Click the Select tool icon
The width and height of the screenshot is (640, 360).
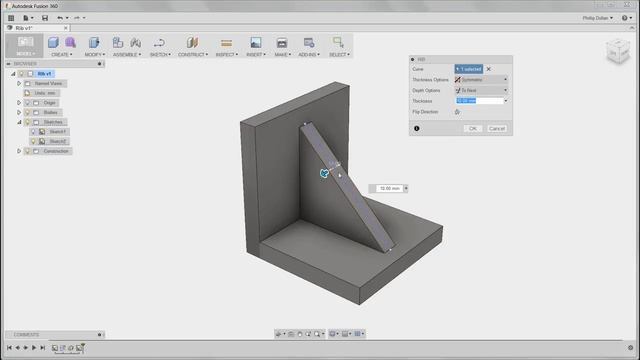click(x=338, y=42)
